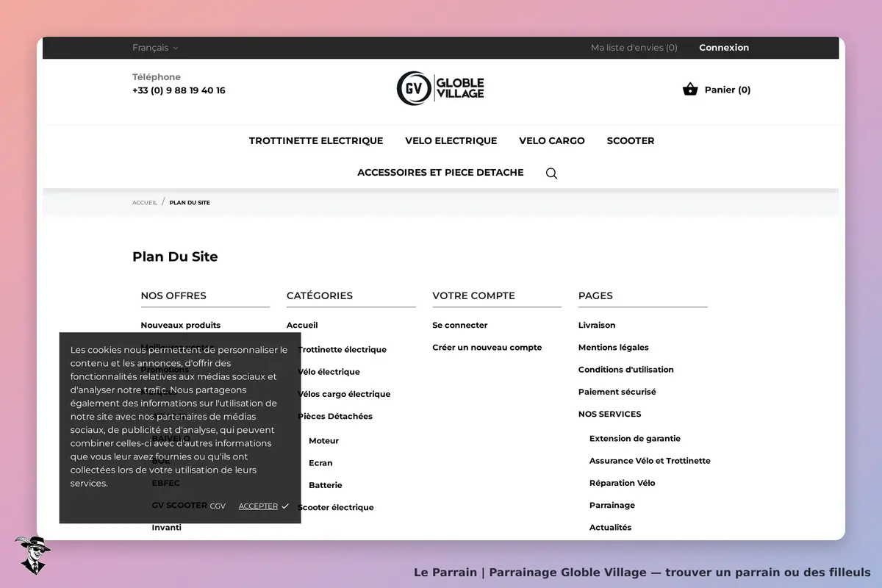Open the shopping basket icon

[689, 90]
